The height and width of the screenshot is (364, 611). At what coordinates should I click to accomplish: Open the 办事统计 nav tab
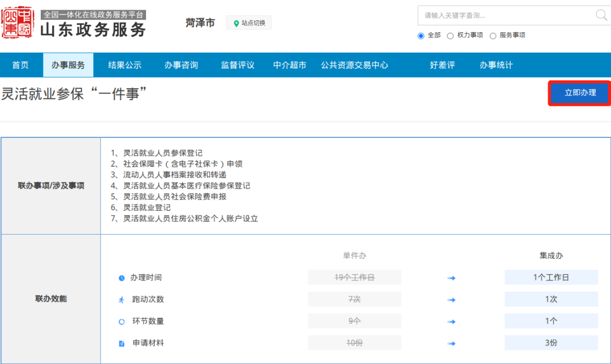(496, 65)
